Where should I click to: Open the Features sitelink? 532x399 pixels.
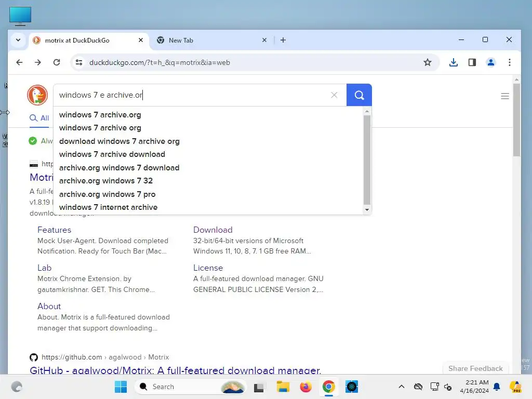pos(54,230)
